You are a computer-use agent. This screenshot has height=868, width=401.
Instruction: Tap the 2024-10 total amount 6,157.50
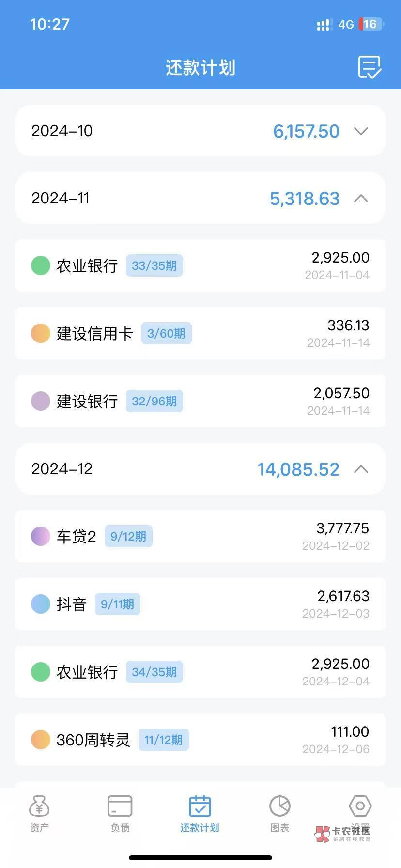[x=306, y=131]
